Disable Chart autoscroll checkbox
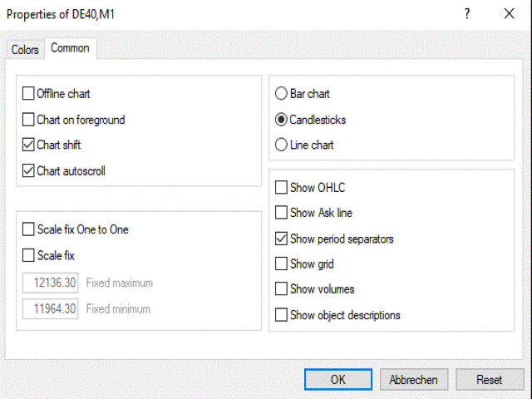The width and height of the screenshot is (532, 399). 28,170
